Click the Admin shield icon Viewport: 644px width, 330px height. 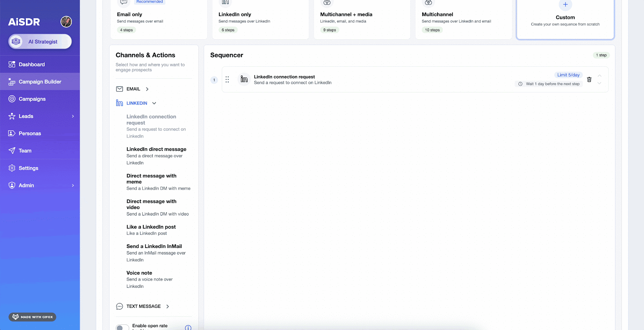click(x=12, y=185)
